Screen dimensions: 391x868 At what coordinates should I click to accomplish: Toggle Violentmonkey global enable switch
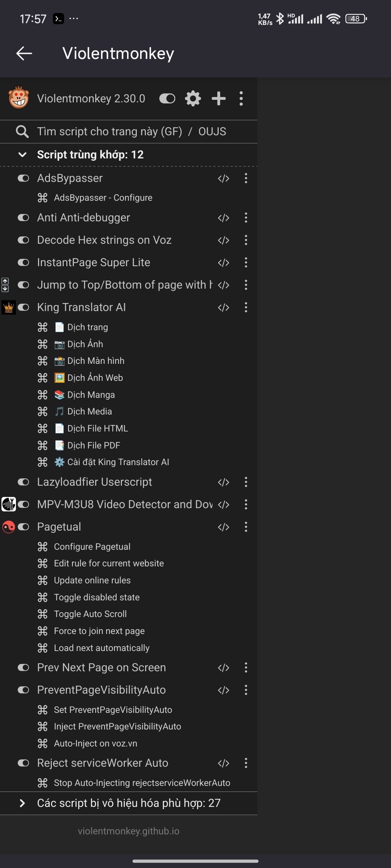[x=167, y=98]
